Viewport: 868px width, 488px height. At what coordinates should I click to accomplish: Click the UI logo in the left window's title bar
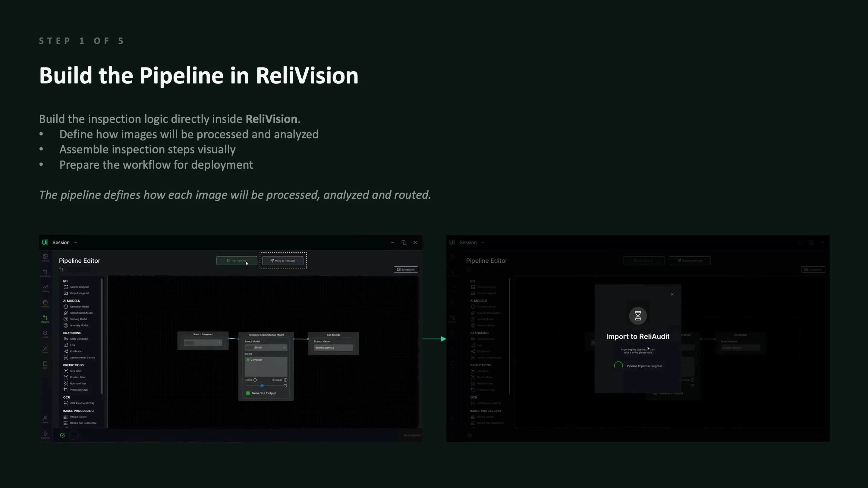(x=45, y=242)
